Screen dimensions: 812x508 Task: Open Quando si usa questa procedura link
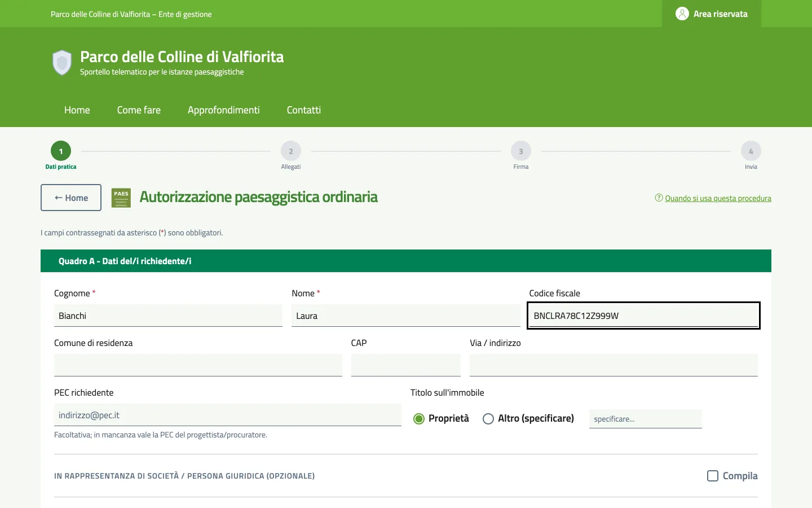tap(718, 198)
